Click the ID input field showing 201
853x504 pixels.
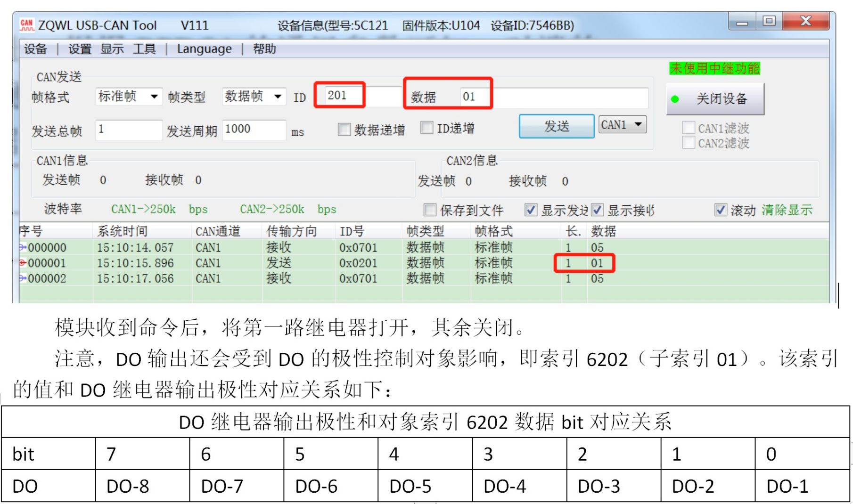click(x=358, y=96)
